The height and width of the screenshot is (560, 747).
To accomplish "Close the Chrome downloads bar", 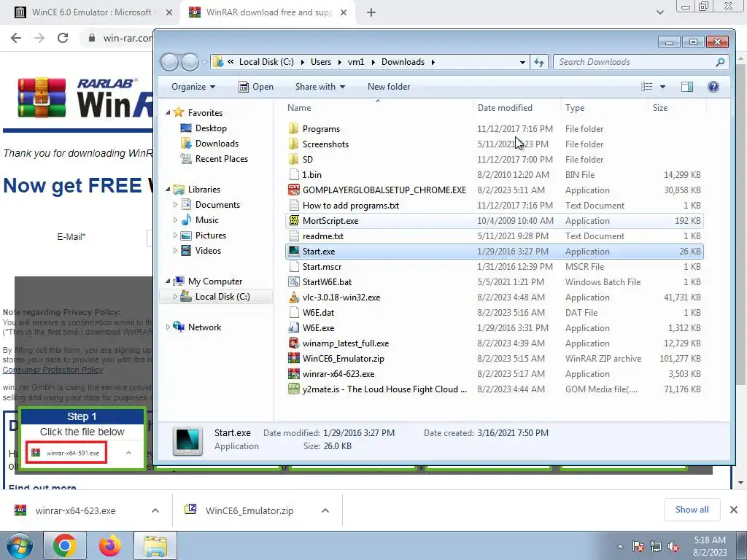I will tap(734, 510).
